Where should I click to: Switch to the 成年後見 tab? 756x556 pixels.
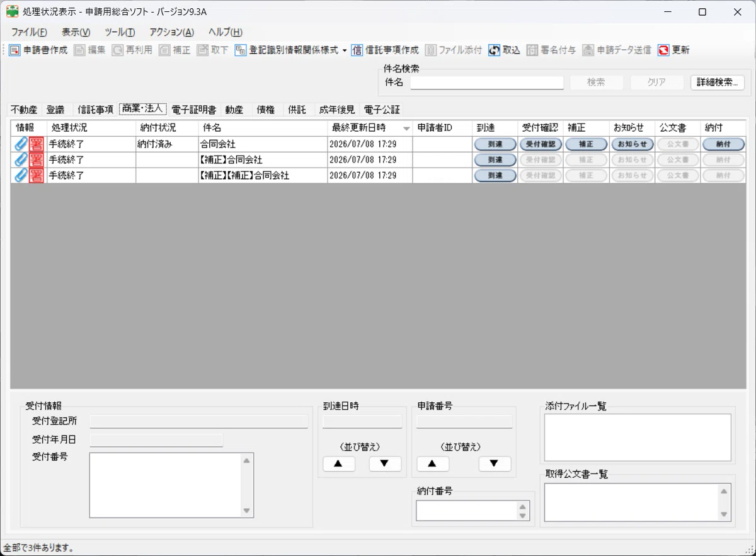(336, 110)
